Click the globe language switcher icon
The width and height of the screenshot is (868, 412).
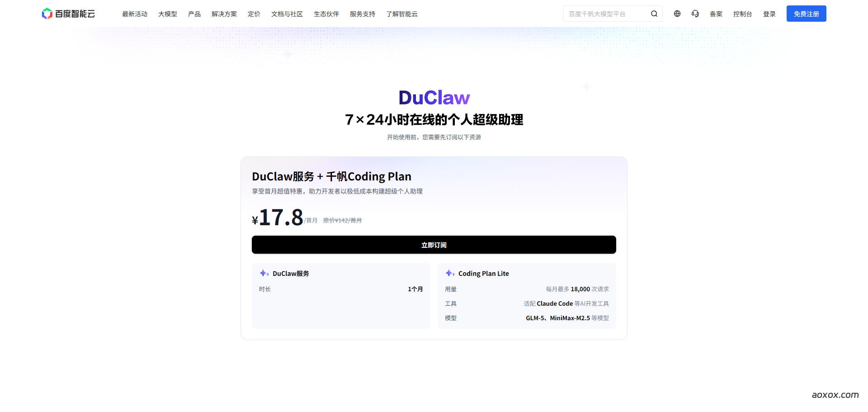pos(677,14)
